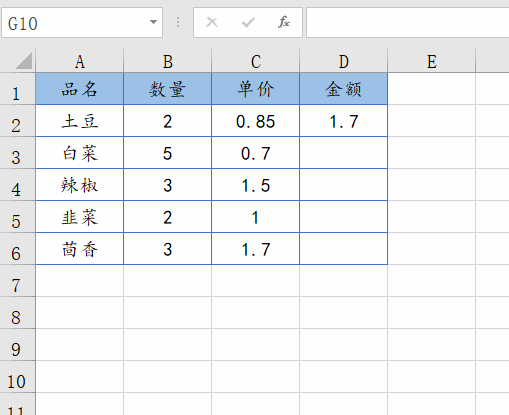
Task: Select row 1 header
Action: (17, 89)
